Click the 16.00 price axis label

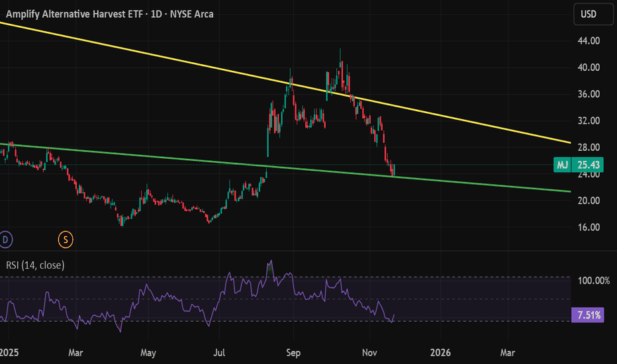tap(588, 227)
